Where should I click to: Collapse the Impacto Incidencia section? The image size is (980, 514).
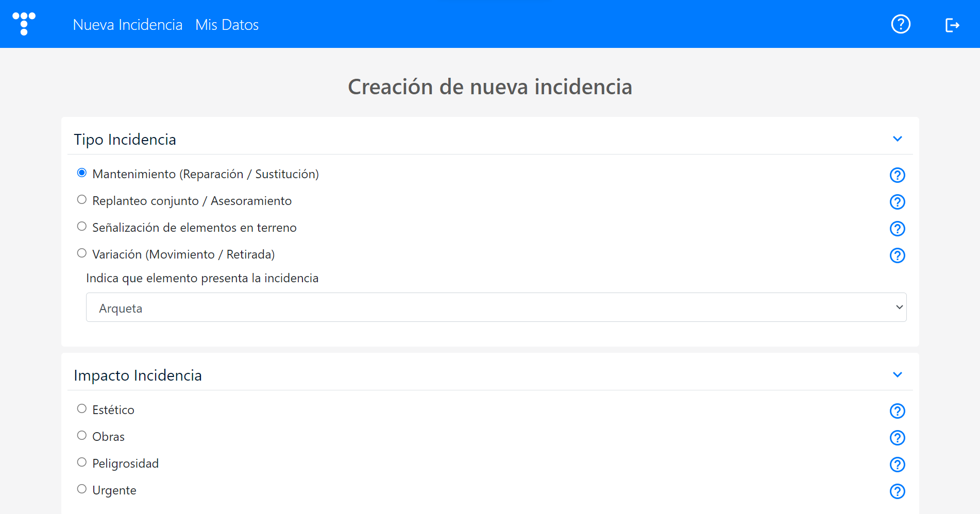click(898, 374)
